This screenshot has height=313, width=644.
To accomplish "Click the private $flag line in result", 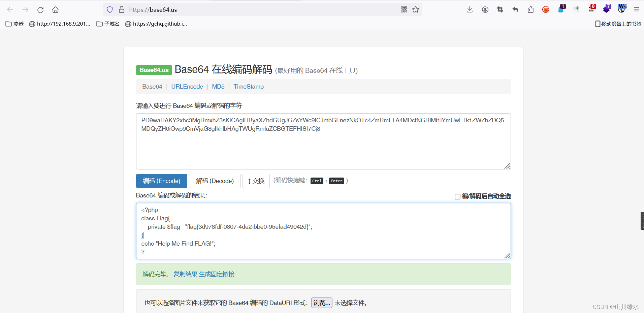I will point(230,227).
